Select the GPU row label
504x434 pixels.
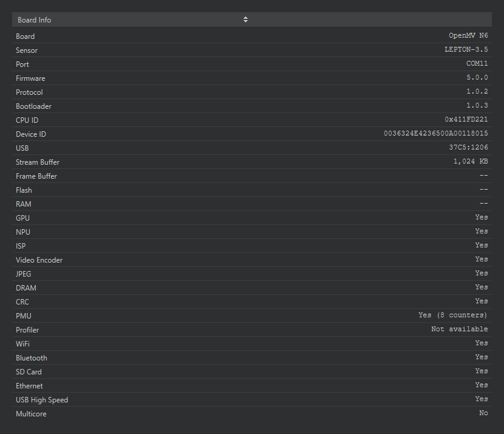(22, 218)
